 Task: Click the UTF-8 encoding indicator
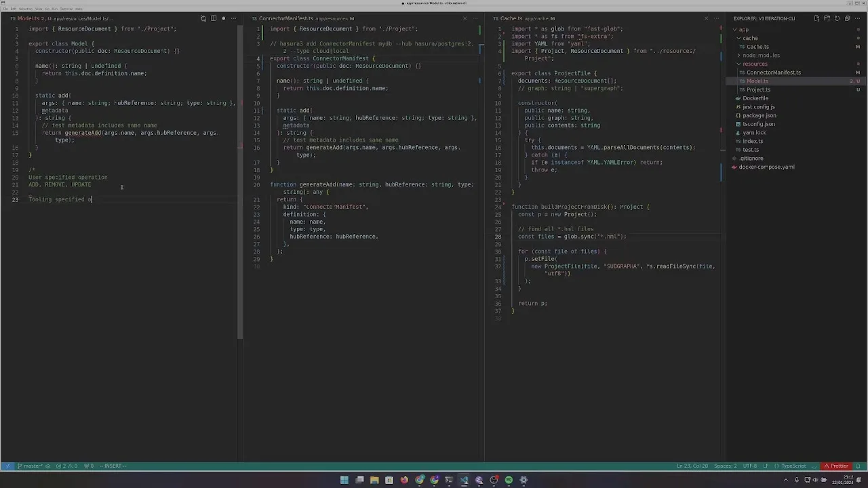coord(749,466)
